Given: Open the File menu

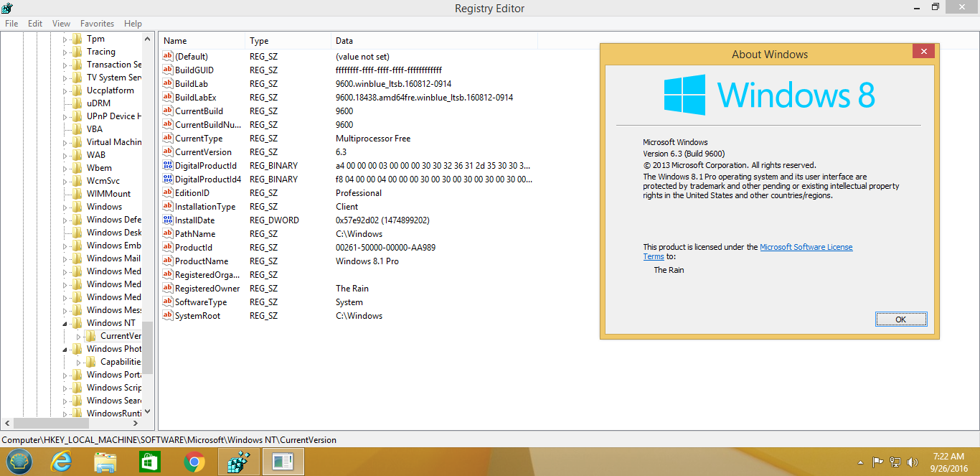Looking at the screenshot, I should [11, 24].
